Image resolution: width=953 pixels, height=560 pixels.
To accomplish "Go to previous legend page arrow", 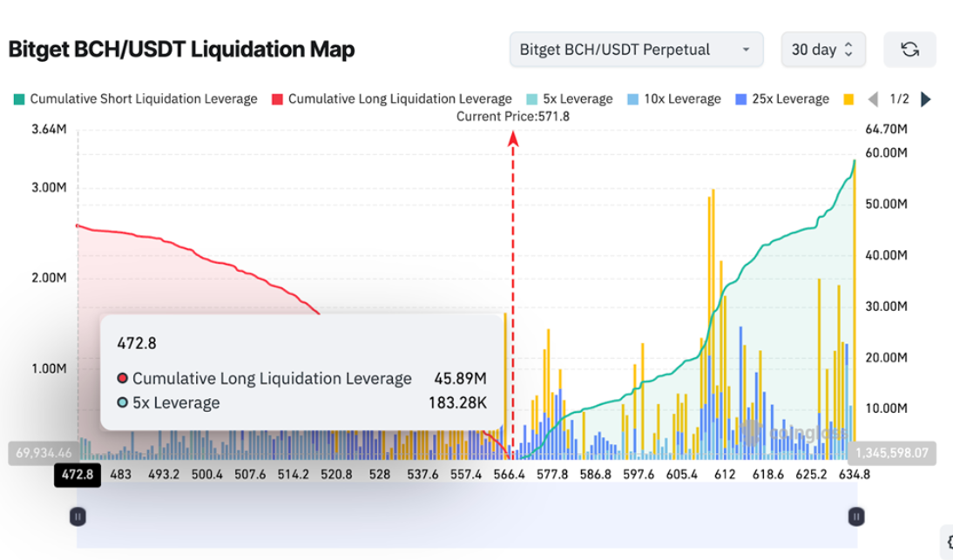I will pyautogui.click(x=873, y=99).
